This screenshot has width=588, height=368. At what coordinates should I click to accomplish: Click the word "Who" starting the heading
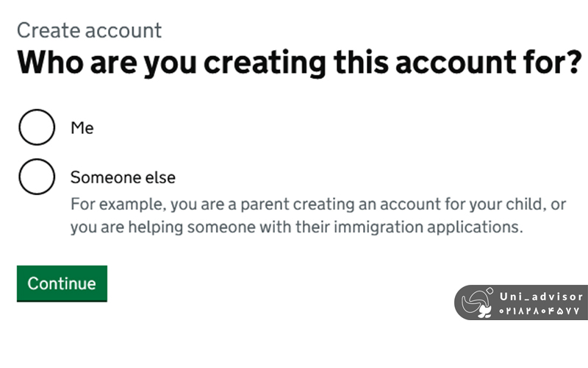[49, 64]
